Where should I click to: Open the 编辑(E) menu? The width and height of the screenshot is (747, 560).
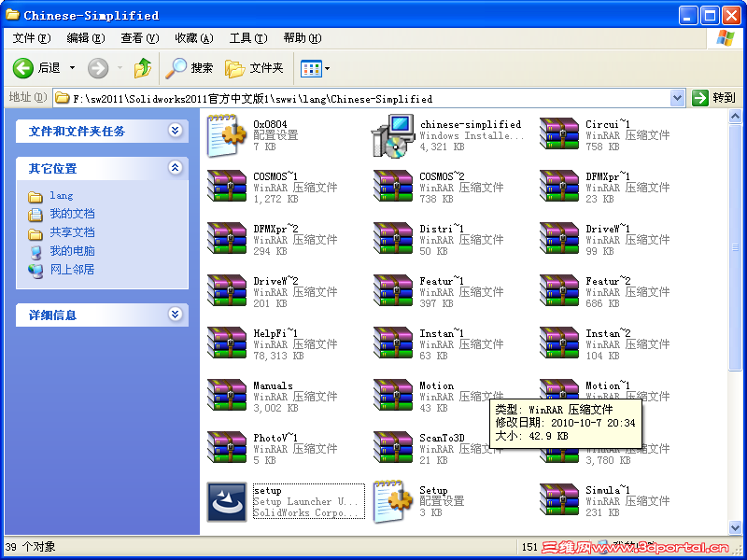86,38
